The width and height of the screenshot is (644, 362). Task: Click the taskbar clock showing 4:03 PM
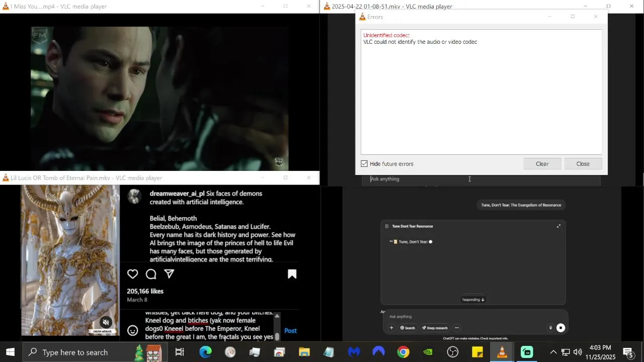600,352
